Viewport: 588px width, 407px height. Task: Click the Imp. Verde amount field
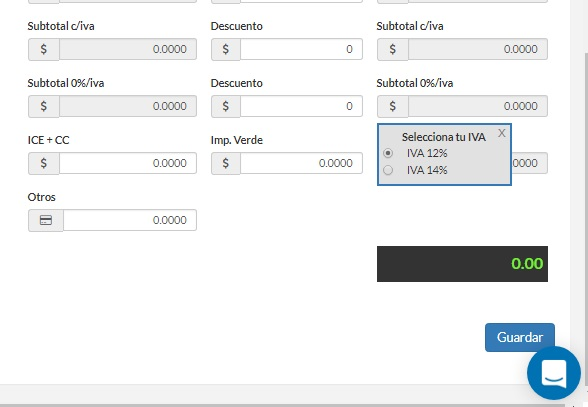tap(302, 163)
